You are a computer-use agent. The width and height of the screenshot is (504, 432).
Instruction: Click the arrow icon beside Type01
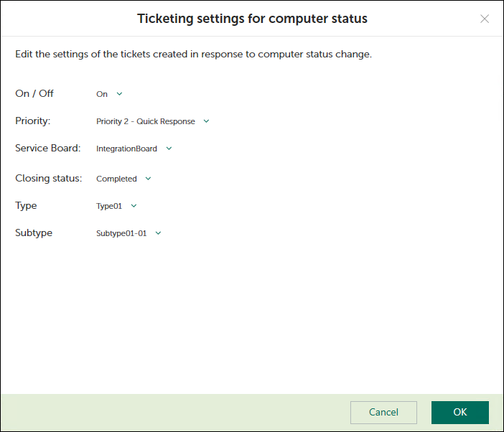click(x=134, y=206)
